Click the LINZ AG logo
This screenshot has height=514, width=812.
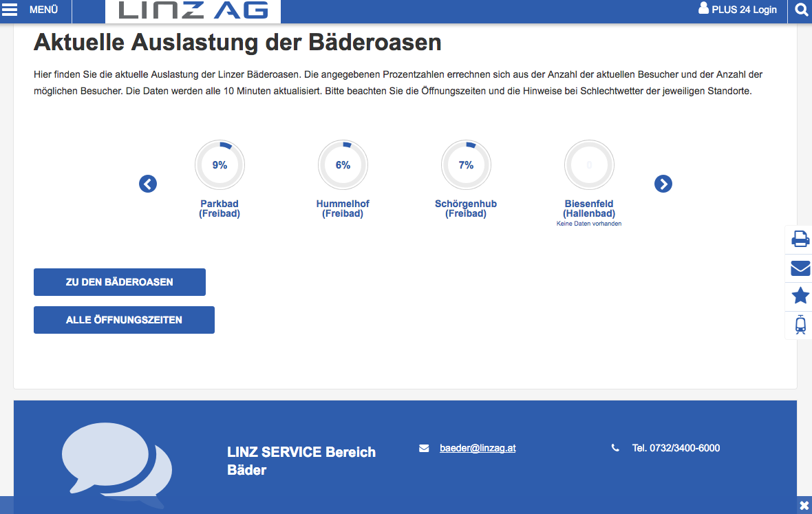pyautogui.click(x=193, y=10)
